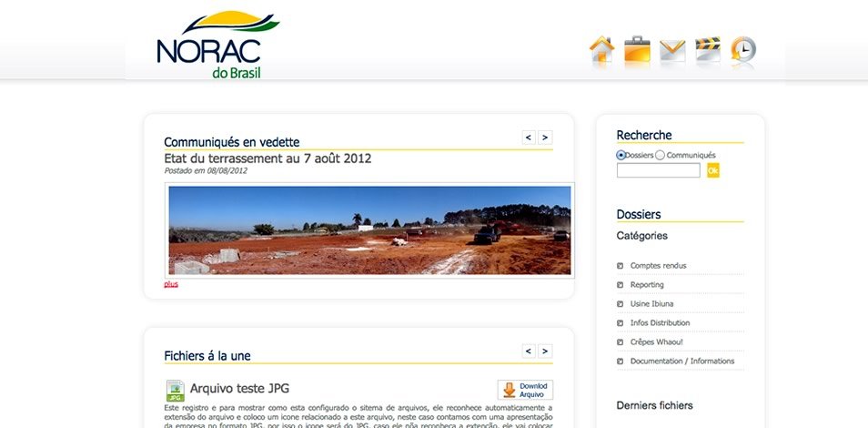The image size is (868, 428).
Task: Open article 'Etat du terrassement au 7 août 2012'
Action: [267, 158]
